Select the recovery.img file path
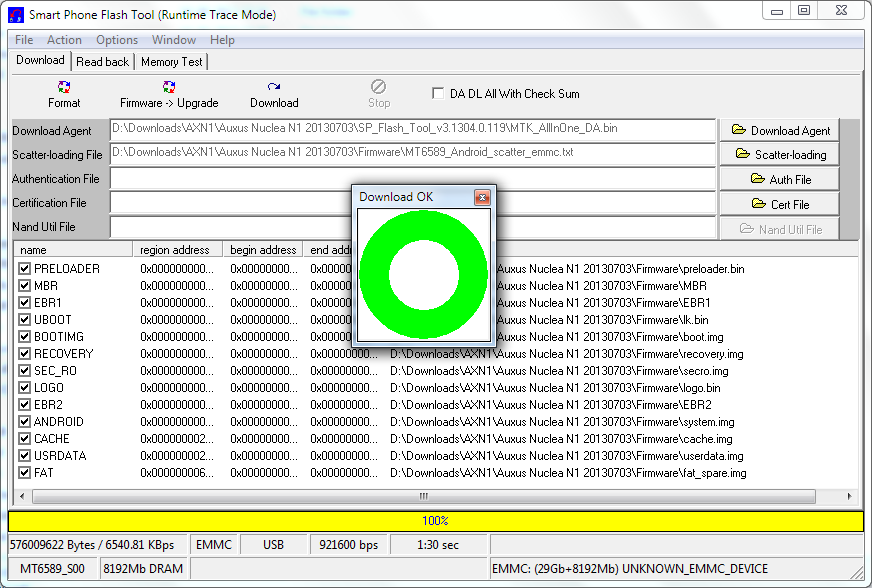Screen dimensions: 872x588 point(567,354)
